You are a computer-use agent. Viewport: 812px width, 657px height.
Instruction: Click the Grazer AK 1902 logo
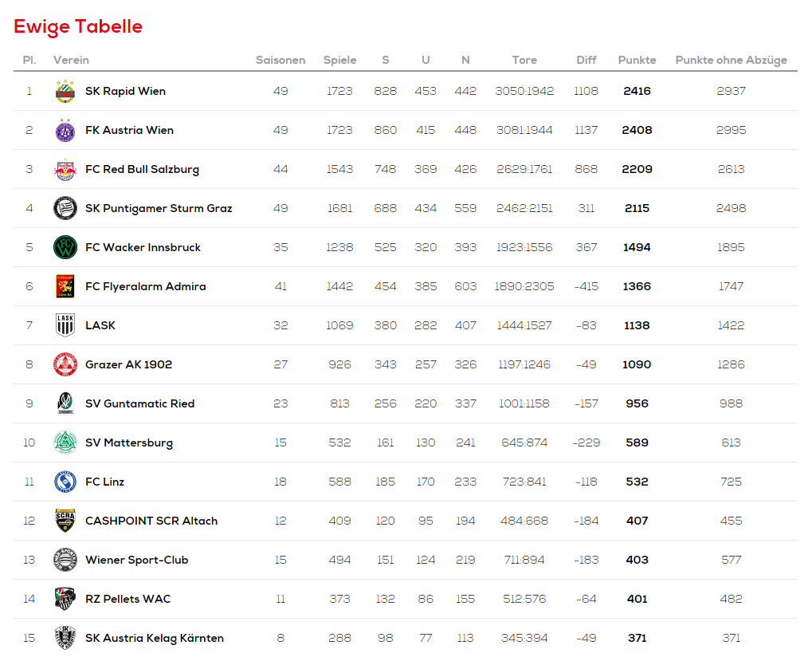65,364
